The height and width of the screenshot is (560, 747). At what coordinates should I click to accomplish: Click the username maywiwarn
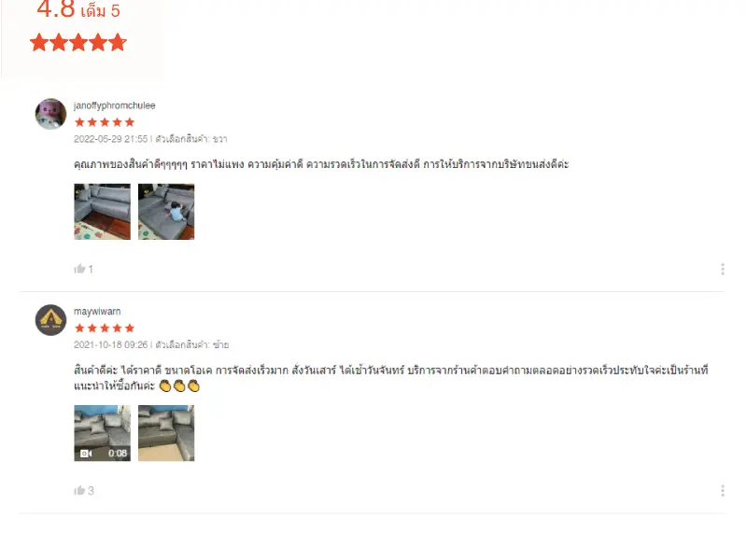[x=97, y=312]
